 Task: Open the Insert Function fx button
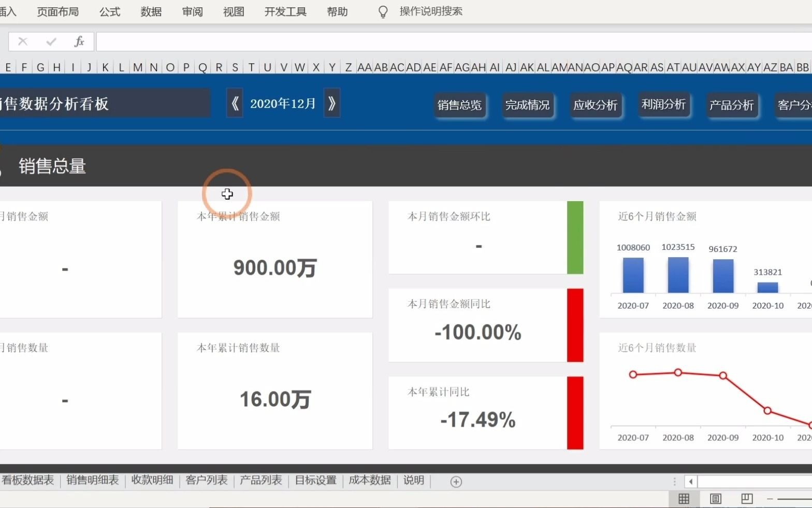pos(79,41)
